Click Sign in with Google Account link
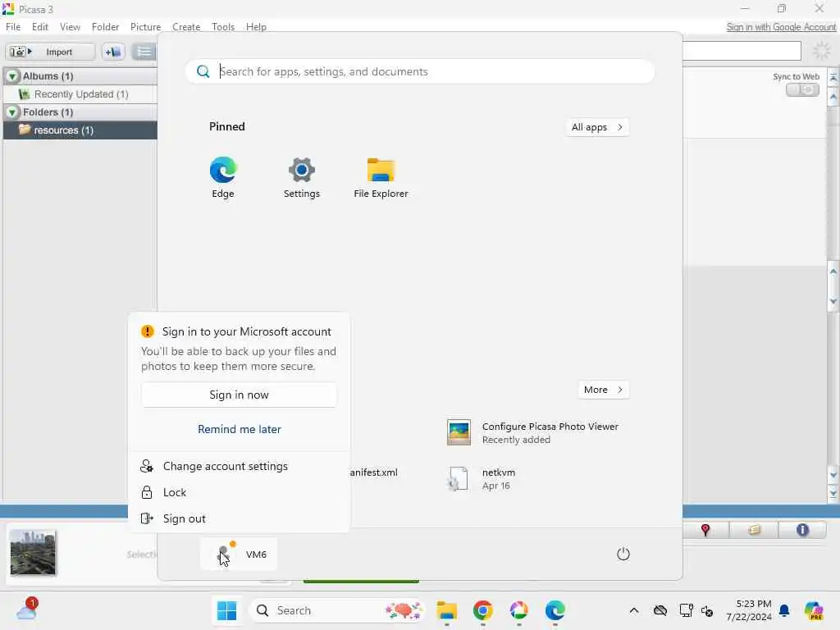Image resolution: width=840 pixels, height=630 pixels. pyautogui.click(x=781, y=27)
